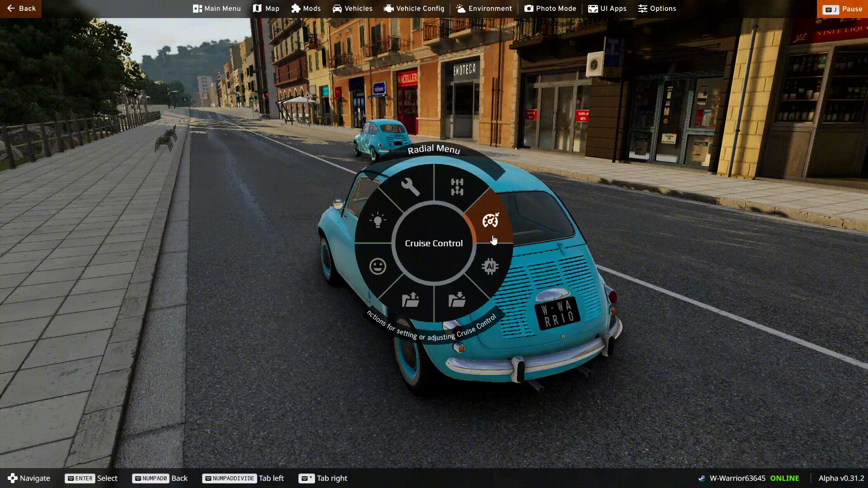Screen dimensions: 868x488
Task: Open Vehicle Config menu
Action: coord(414,9)
